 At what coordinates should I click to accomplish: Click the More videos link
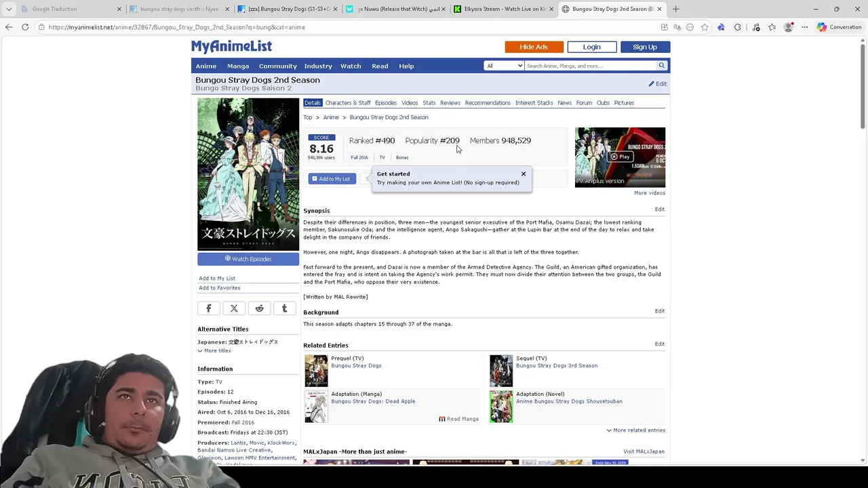[650, 193]
